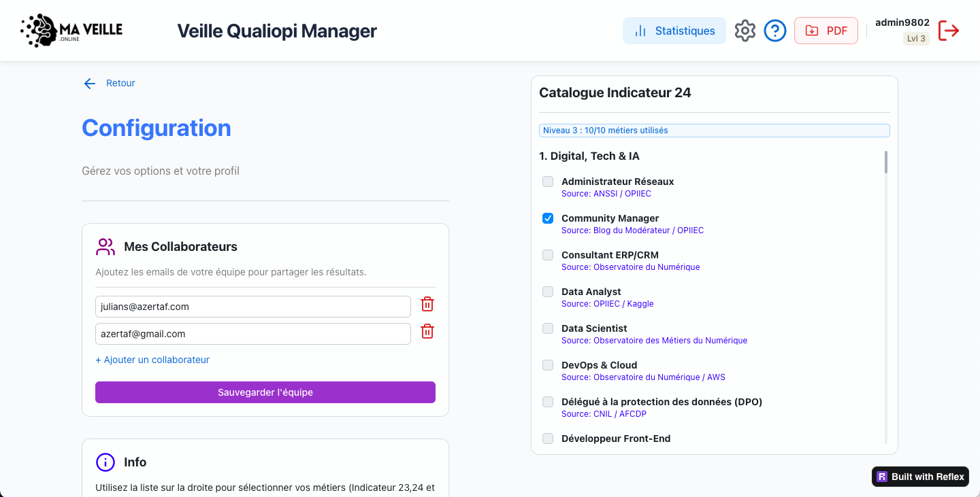The height and width of the screenshot is (497, 980).
Task: Enable the Data Analyst checkbox
Action: tap(548, 292)
